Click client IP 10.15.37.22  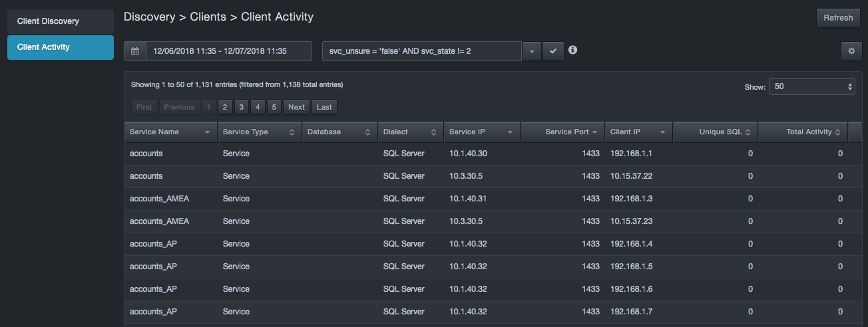point(631,176)
